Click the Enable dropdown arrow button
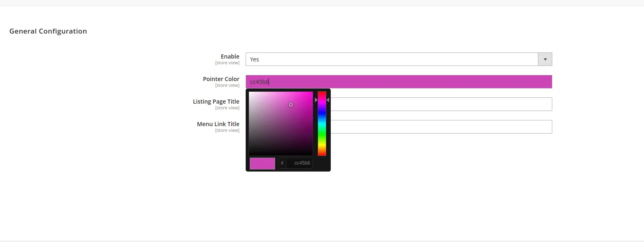This screenshot has width=644, height=242. [x=545, y=59]
